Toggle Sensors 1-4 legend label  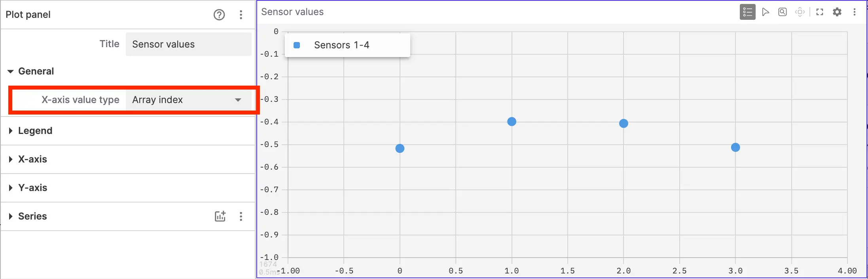pos(341,45)
